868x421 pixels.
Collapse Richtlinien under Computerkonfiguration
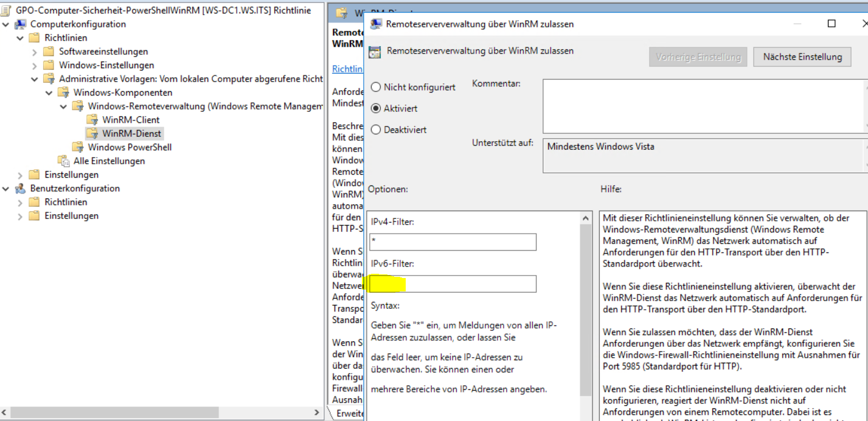coord(21,38)
